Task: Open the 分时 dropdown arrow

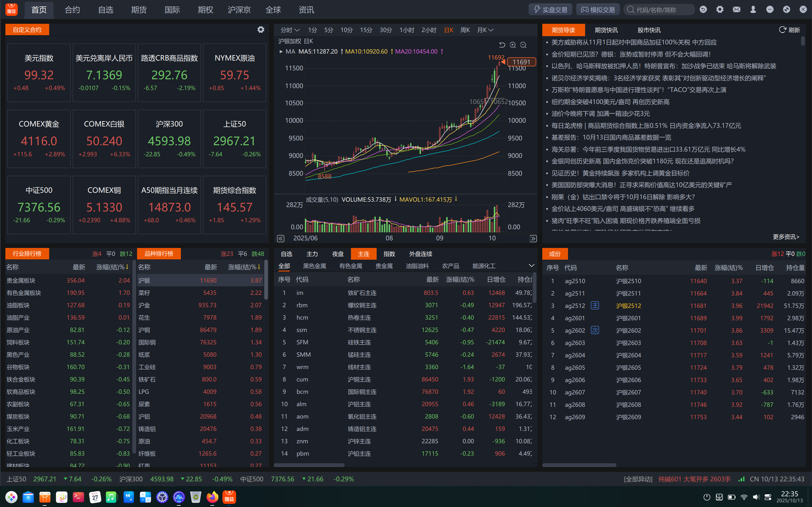Action: pos(297,30)
